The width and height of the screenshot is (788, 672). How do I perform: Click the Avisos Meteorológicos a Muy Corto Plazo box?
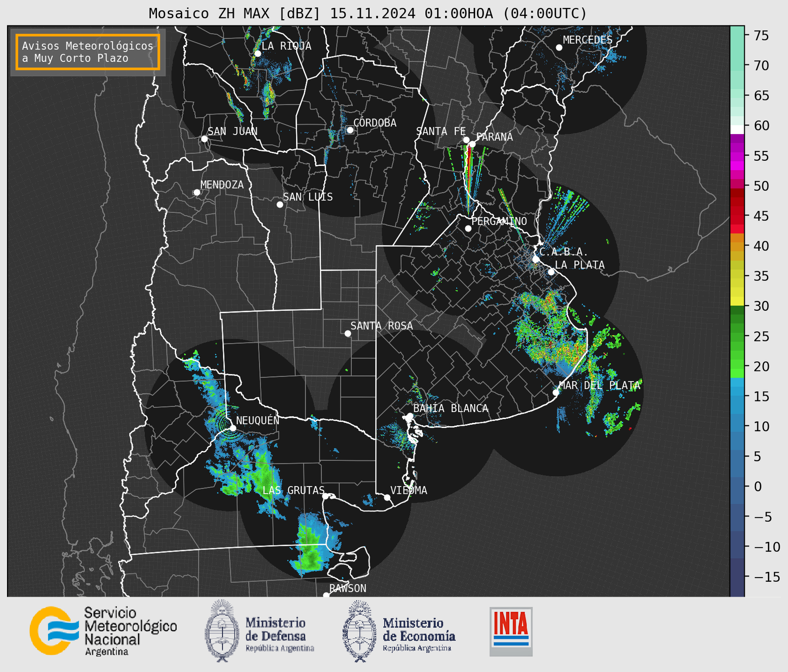[x=88, y=52]
